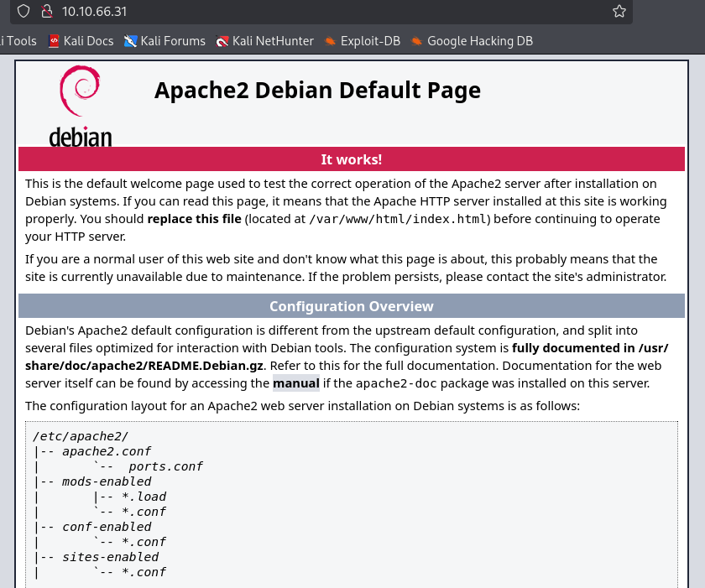705x588 pixels.
Task: Click the apache2-doc package name
Action: (396, 383)
